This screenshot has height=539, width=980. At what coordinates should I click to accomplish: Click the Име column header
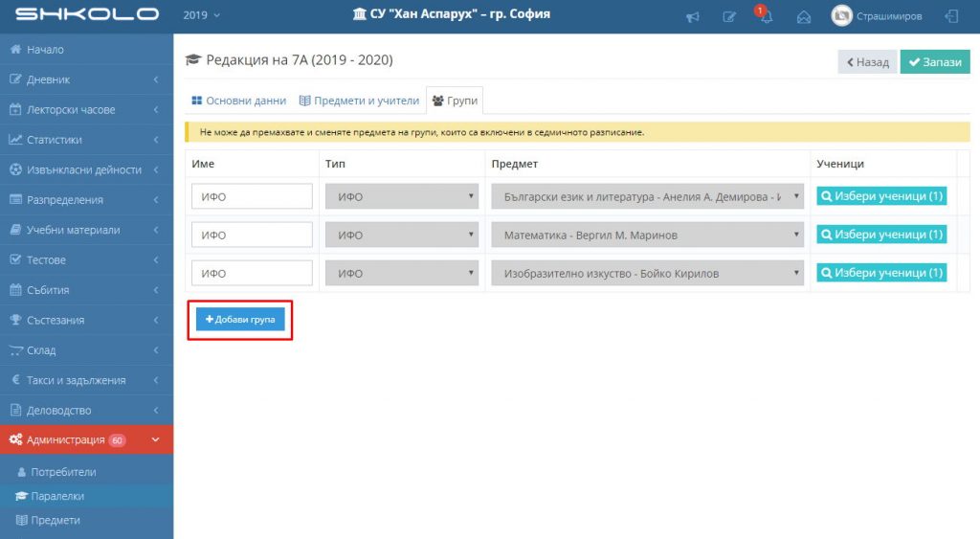point(203,164)
